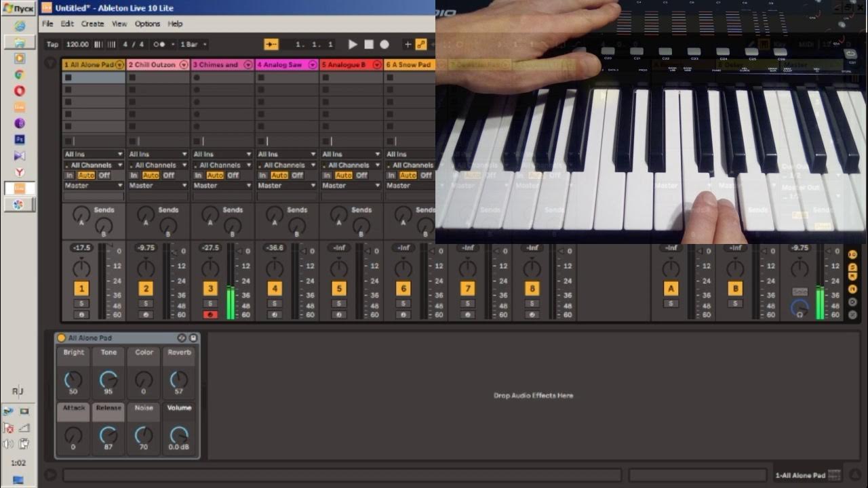
Task: Unfold the Analog Saw track arrow
Action: point(313,65)
